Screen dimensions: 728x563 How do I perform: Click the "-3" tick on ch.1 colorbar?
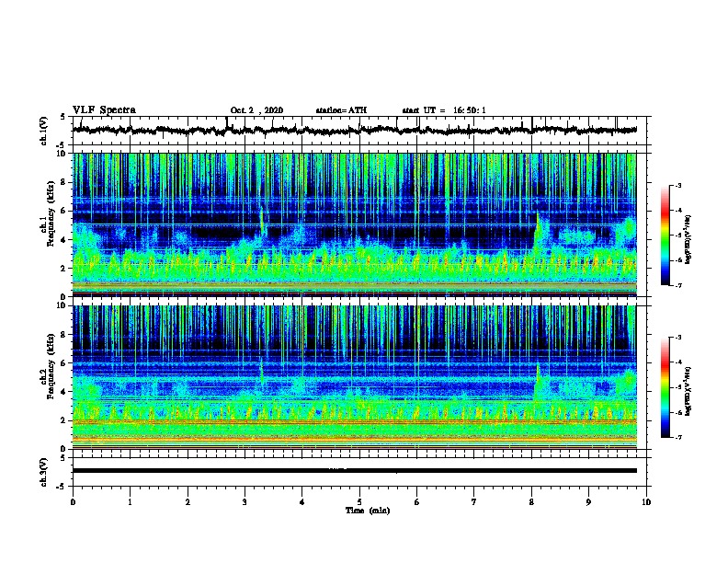pos(677,185)
